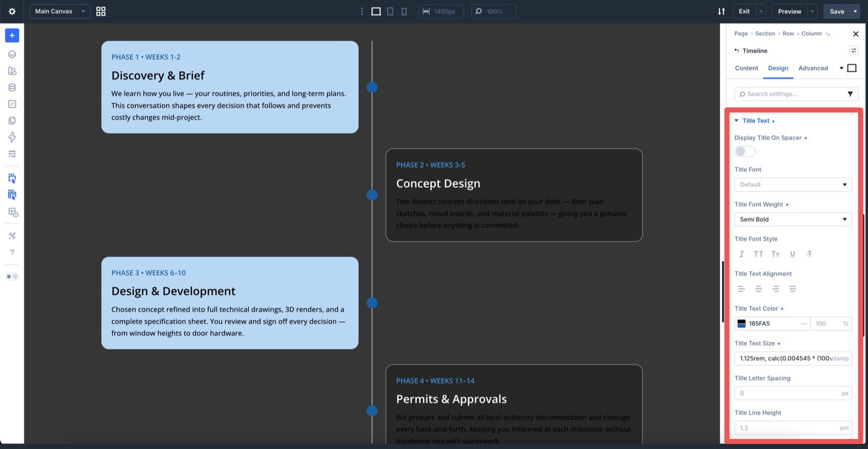Switch to the Design tab

[778, 68]
